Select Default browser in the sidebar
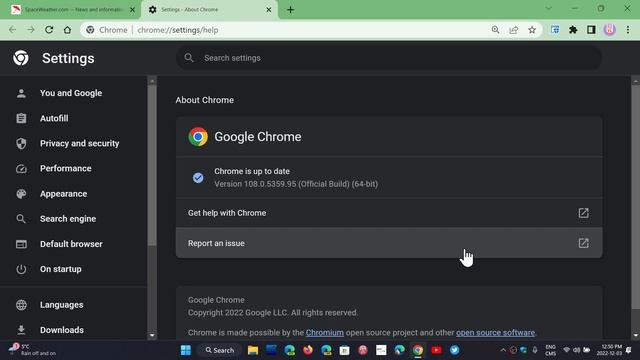640x360 pixels. coord(71,244)
